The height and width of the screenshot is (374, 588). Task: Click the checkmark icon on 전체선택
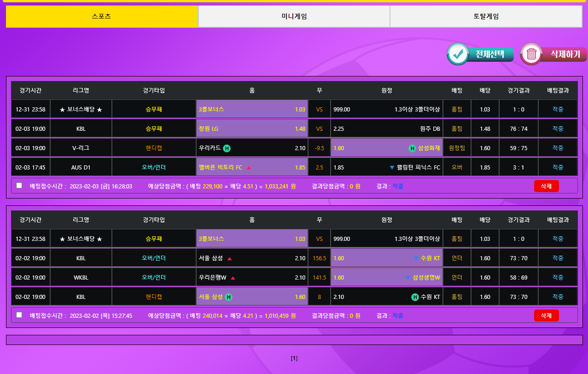[x=458, y=54]
